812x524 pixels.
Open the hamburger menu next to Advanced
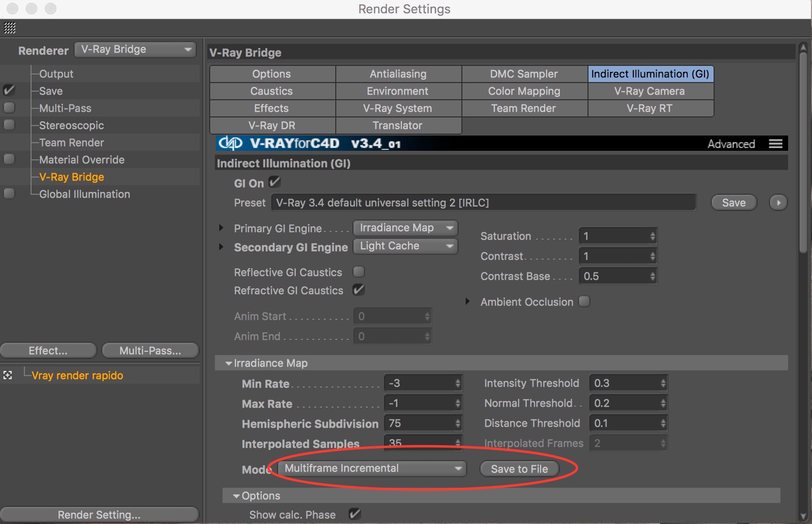click(x=775, y=144)
